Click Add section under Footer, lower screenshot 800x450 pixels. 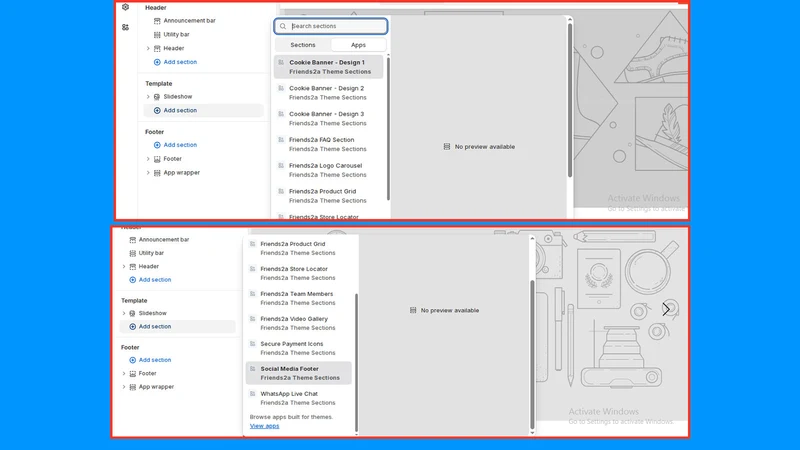150,360
